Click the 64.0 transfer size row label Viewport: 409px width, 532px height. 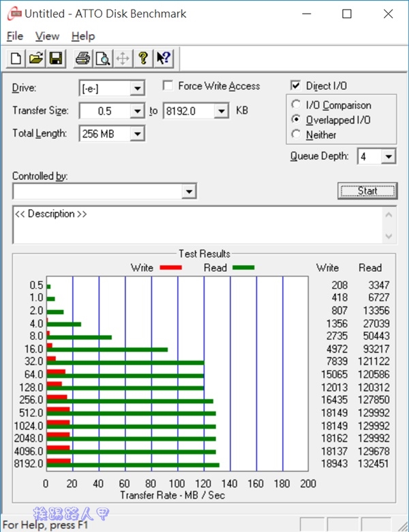(x=33, y=375)
